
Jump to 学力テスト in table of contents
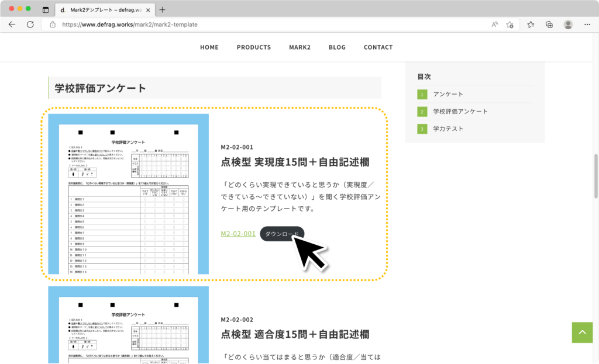click(x=448, y=129)
